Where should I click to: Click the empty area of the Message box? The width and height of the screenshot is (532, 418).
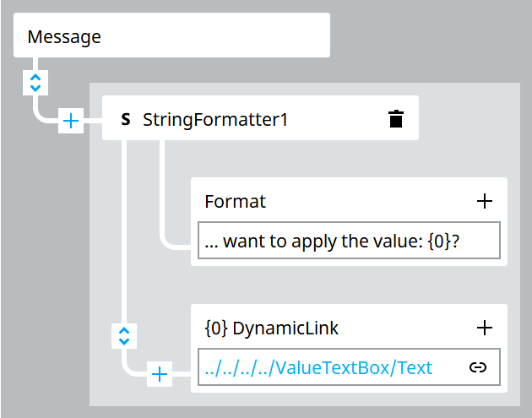tap(215, 35)
